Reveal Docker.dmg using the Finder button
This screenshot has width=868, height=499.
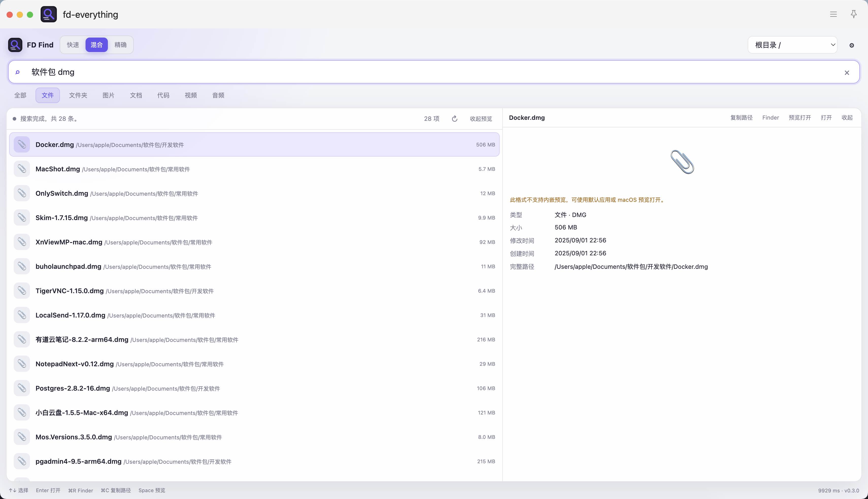(x=770, y=118)
